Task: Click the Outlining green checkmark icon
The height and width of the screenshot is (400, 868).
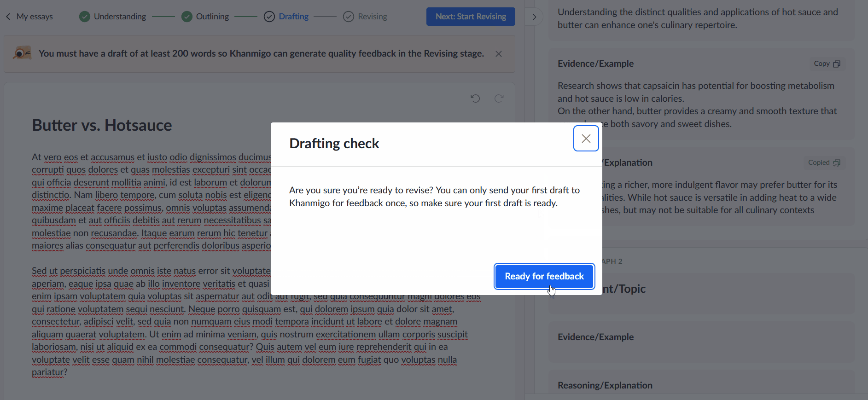Action: 187,17
